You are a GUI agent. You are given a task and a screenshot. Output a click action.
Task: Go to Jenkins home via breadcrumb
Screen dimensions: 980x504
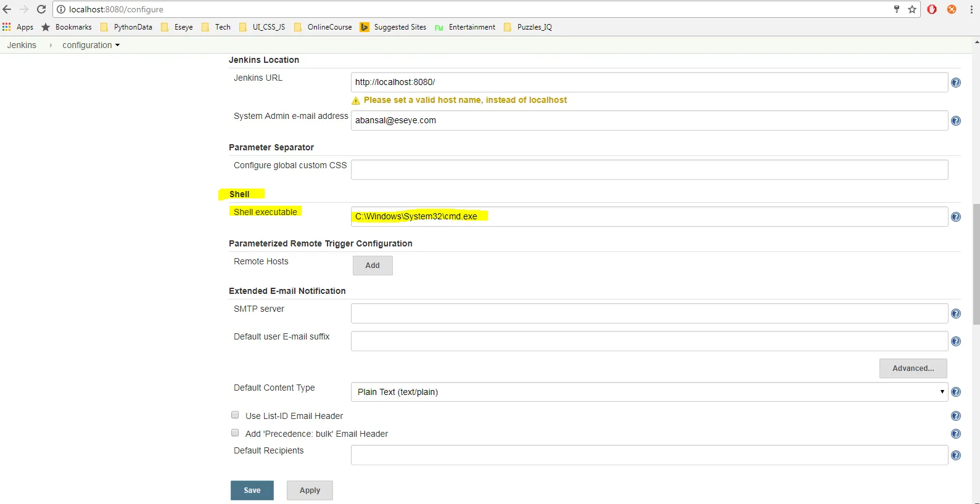click(22, 45)
